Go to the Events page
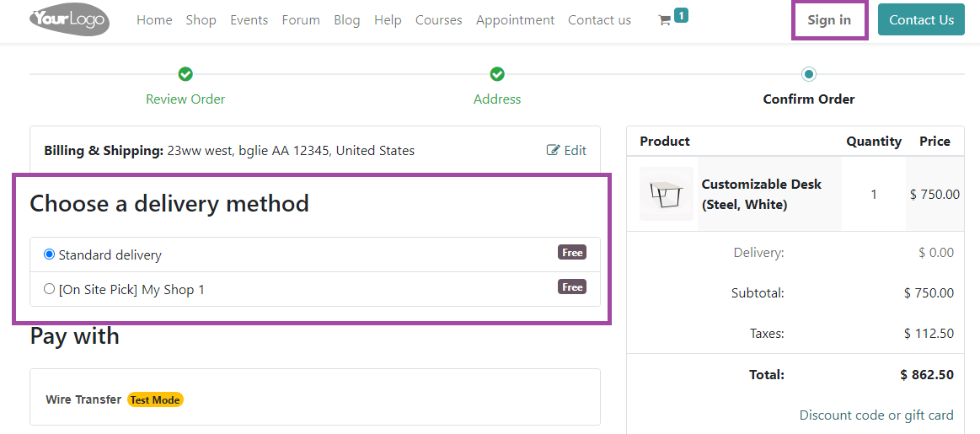Screen dimensions: 980x434 point(249,20)
